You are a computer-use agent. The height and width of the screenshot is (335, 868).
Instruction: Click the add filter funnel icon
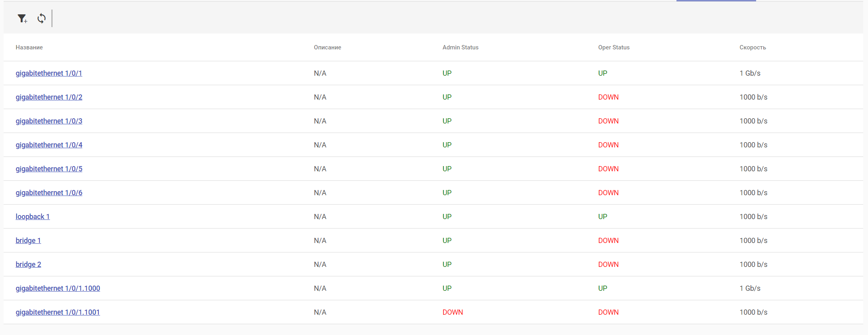[22, 18]
